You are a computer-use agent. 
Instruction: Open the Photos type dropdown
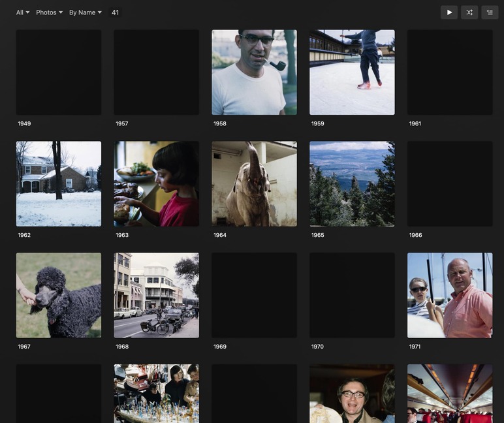pyautogui.click(x=49, y=12)
